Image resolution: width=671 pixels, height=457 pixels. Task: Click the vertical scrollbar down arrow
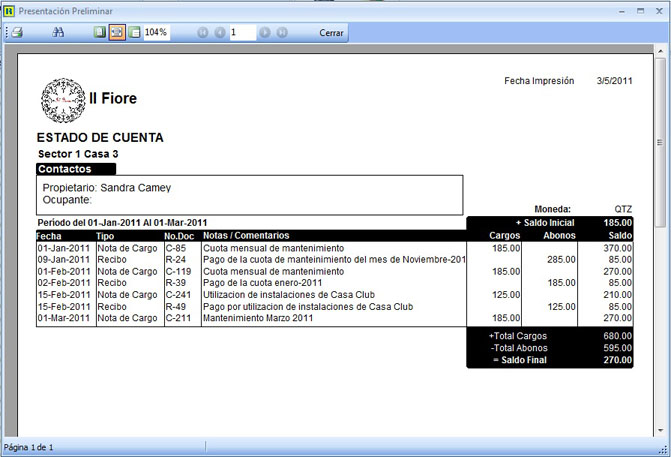(x=661, y=431)
